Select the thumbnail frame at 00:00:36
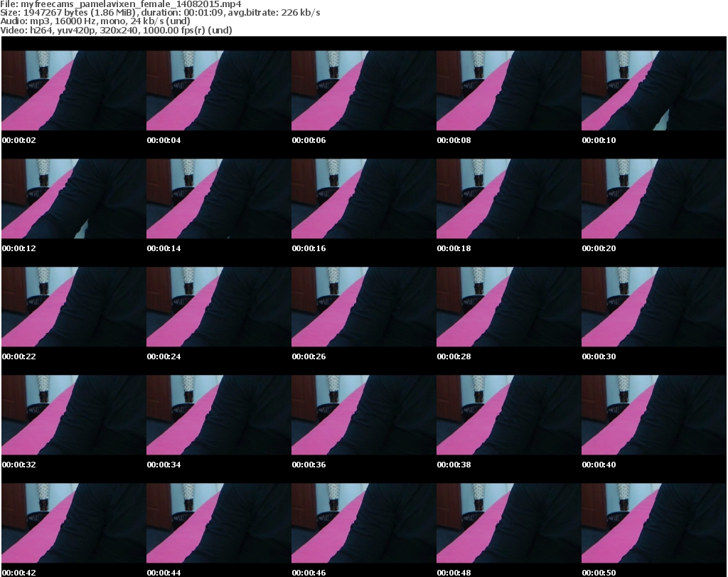 [x=363, y=415]
